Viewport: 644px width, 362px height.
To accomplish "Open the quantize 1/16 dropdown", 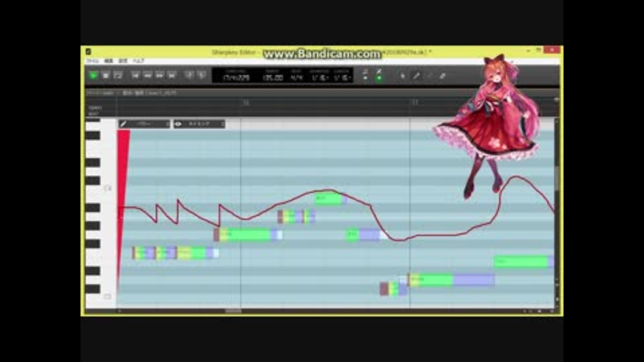I will pos(319,78).
